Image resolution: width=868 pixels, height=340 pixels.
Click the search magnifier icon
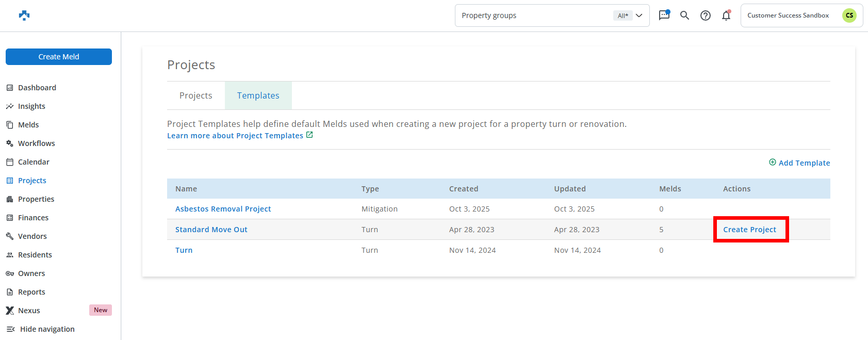(x=684, y=15)
